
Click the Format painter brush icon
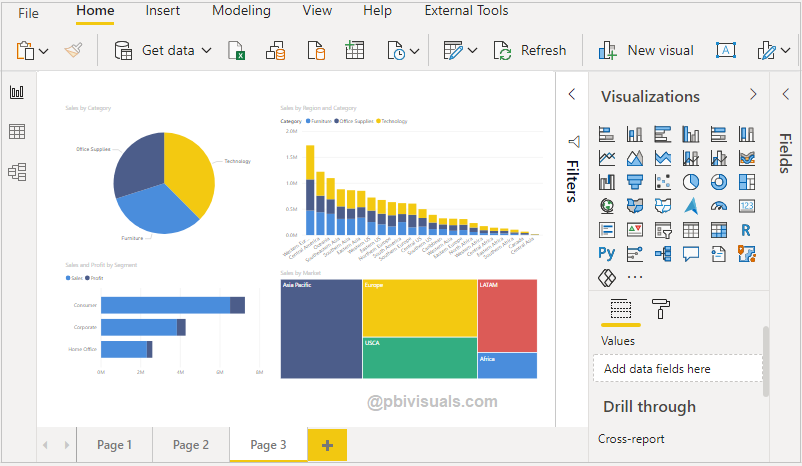click(73, 50)
